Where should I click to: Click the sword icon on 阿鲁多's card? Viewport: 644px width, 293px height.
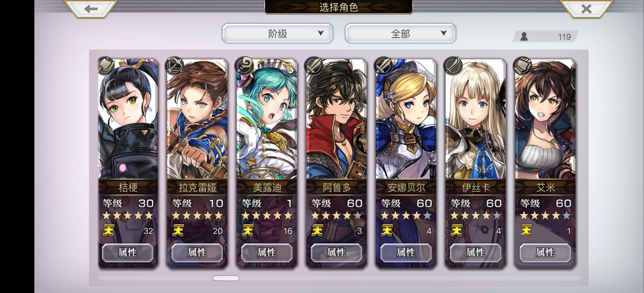coord(313,65)
